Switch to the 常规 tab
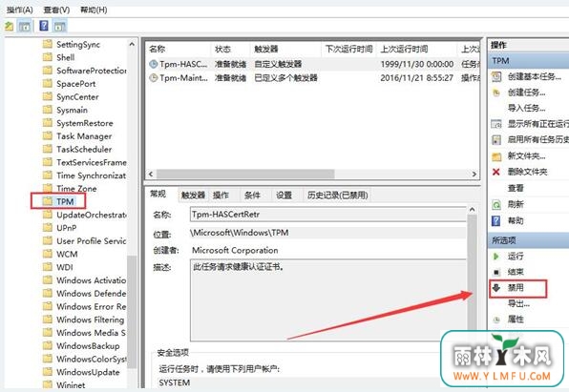This screenshot has height=392, width=569. tap(158, 194)
